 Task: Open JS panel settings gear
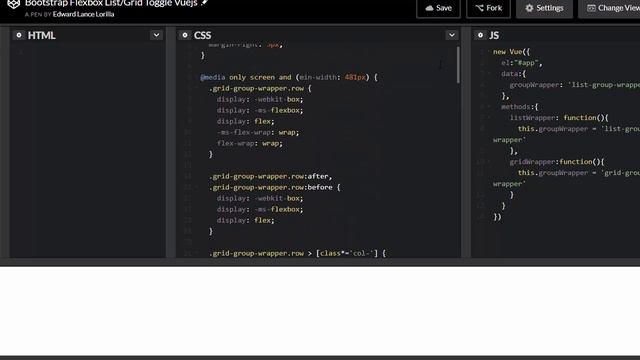[x=480, y=35]
